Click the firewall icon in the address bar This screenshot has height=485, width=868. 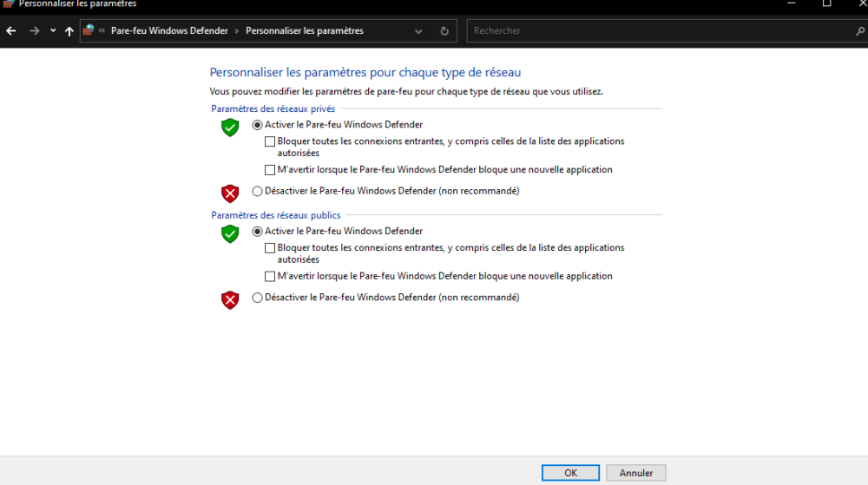tap(88, 30)
